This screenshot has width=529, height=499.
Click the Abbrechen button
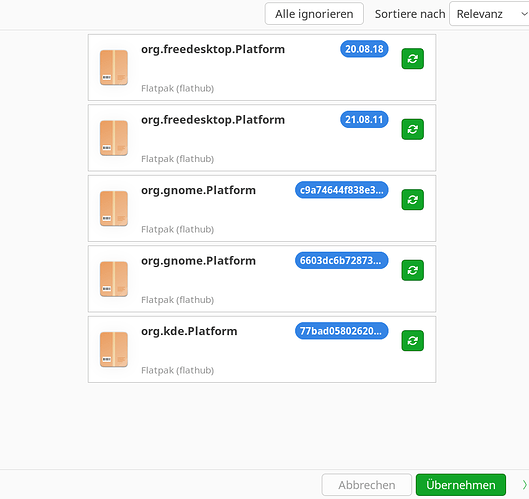coord(367,485)
